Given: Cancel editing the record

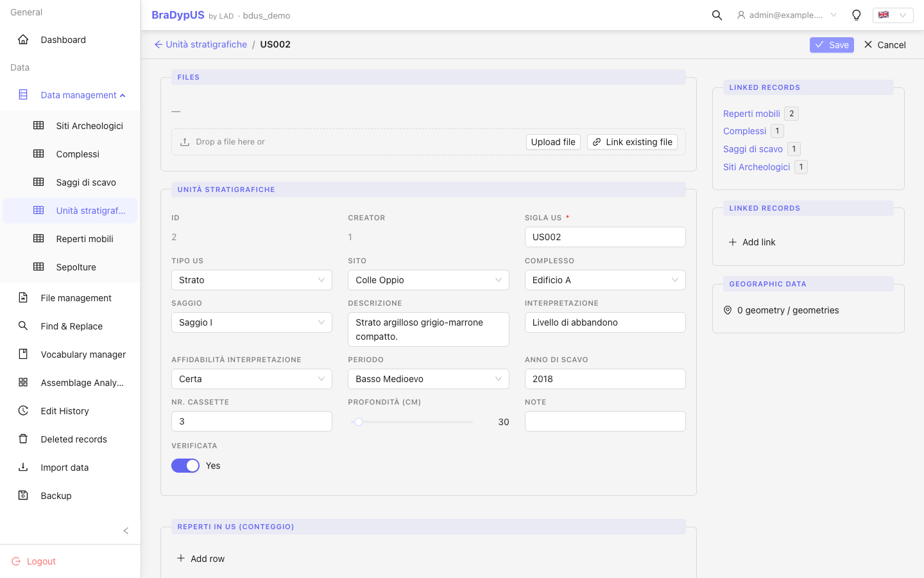Looking at the screenshot, I should [885, 45].
